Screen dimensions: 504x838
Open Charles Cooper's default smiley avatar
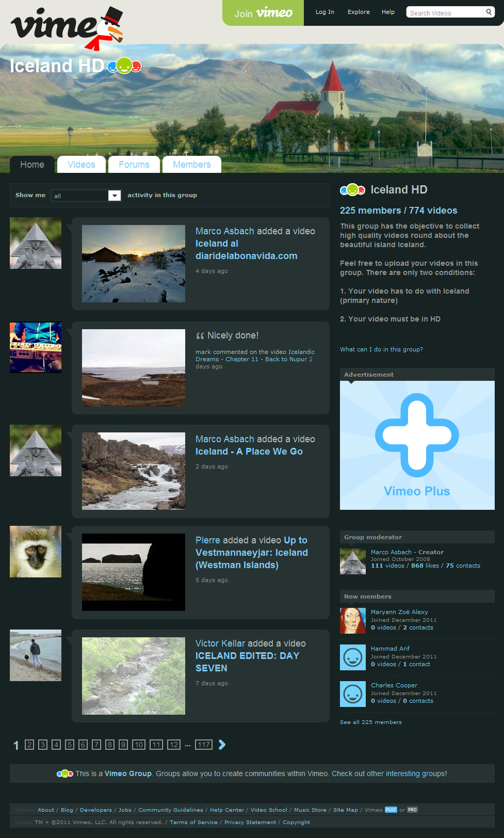click(353, 694)
